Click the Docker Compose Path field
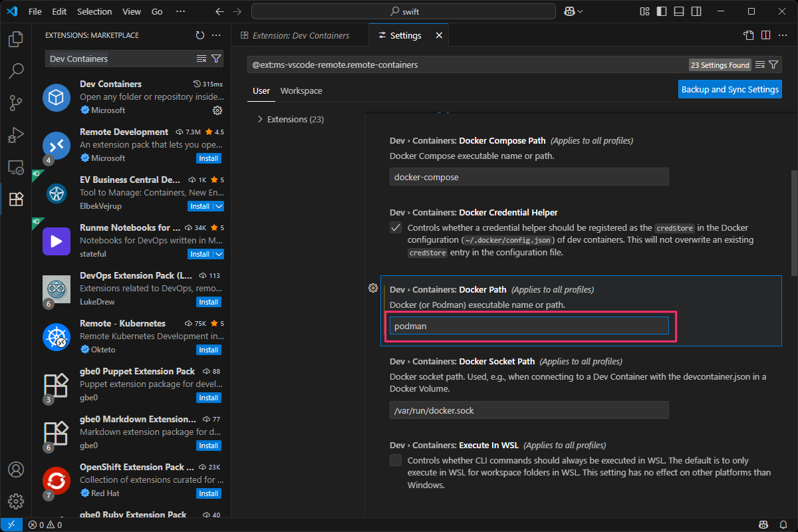The width and height of the screenshot is (798, 532). pos(529,177)
